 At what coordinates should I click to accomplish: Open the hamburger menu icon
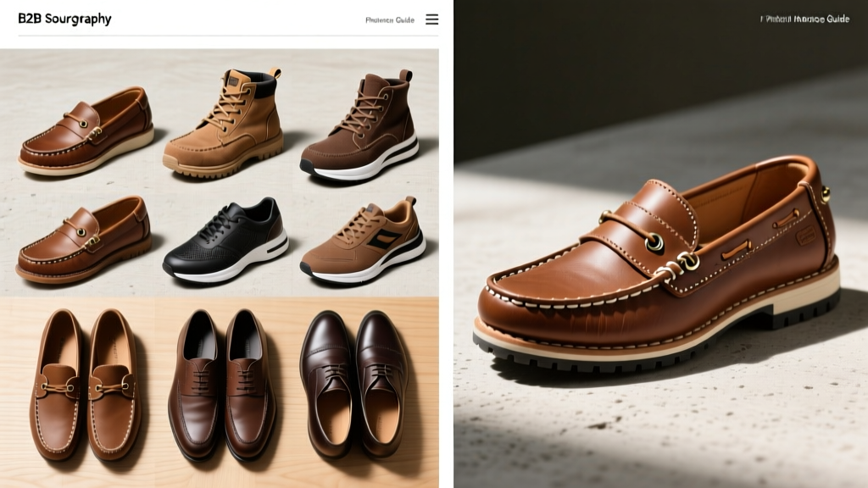point(431,19)
